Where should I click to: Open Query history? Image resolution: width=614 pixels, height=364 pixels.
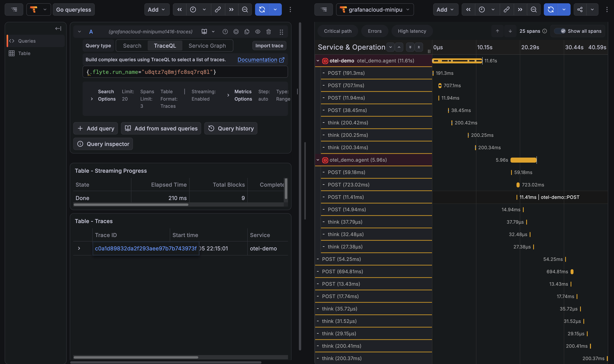point(231,128)
